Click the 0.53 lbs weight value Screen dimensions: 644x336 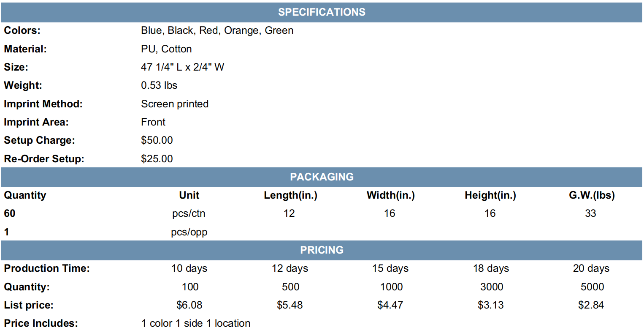pos(159,85)
